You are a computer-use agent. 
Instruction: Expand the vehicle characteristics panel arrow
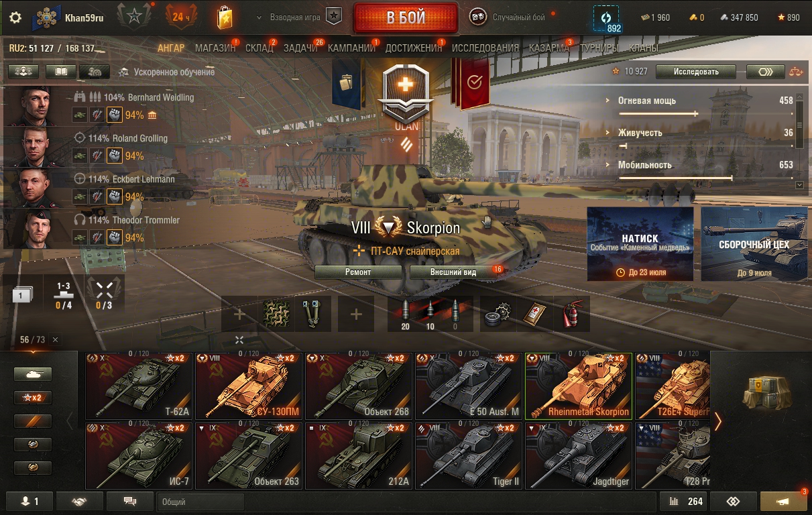click(799, 184)
